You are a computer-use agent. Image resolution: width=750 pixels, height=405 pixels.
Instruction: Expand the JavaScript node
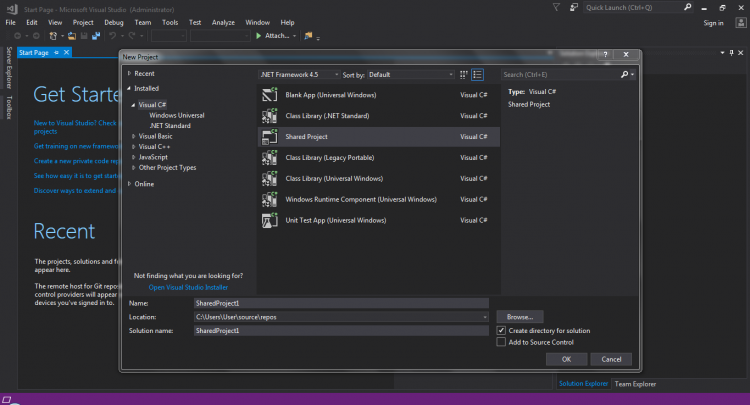133,157
